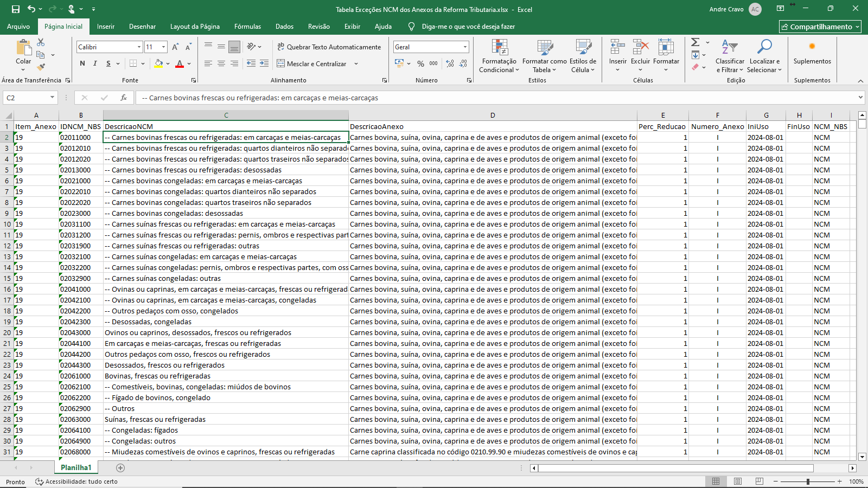
Task: Click the zoom slider handle
Action: [x=808, y=481]
